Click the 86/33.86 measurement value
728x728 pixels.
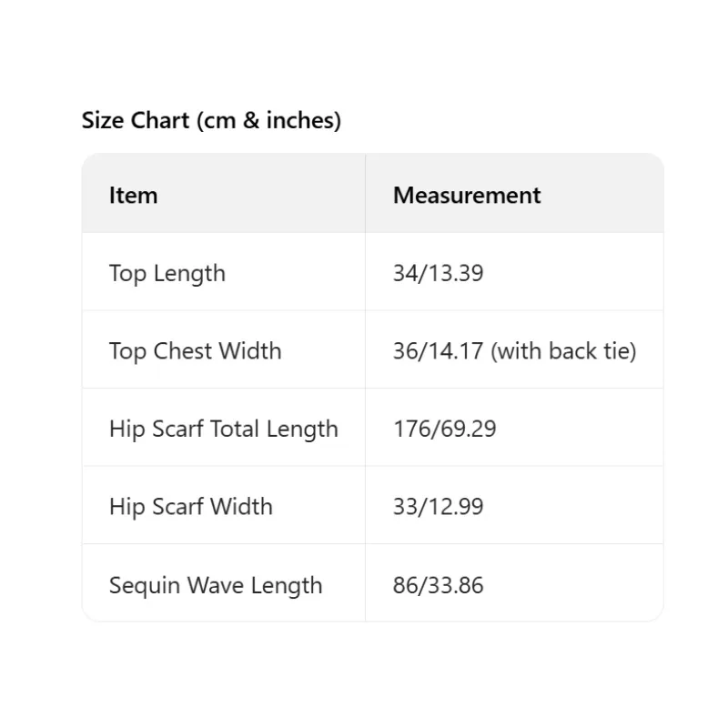(438, 585)
